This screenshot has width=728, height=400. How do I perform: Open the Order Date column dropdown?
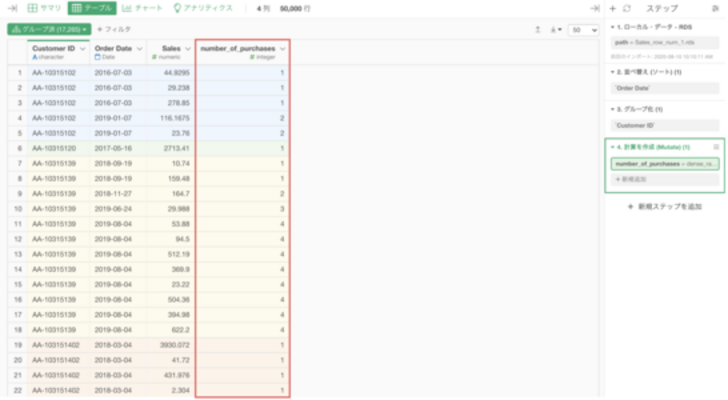[138, 48]
